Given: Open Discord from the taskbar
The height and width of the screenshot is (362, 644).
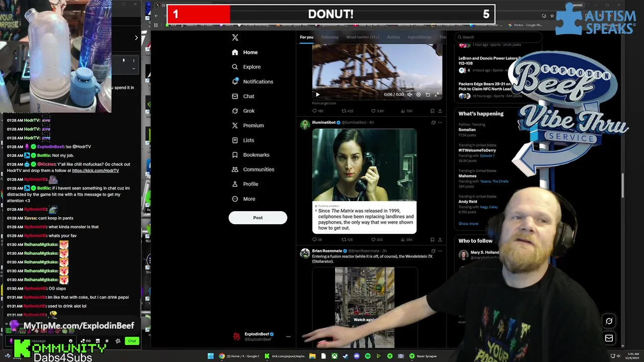Looking at the screenshot, I should coord(357,356).
